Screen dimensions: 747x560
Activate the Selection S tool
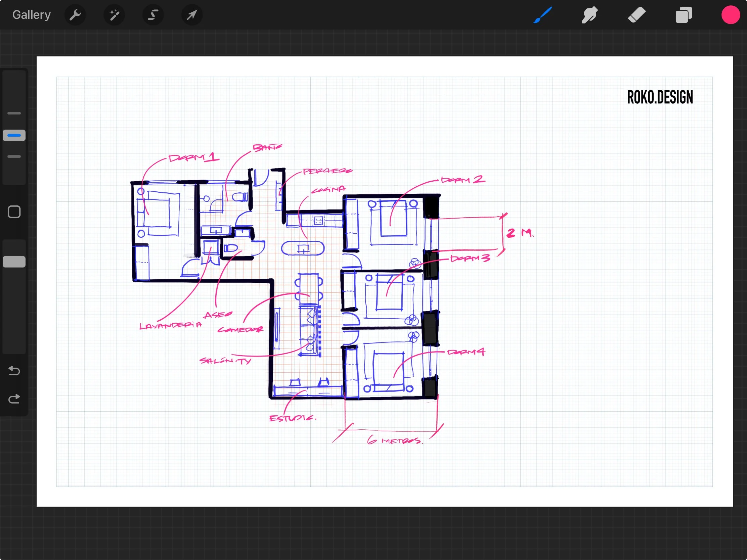click(x=153, y=15)
